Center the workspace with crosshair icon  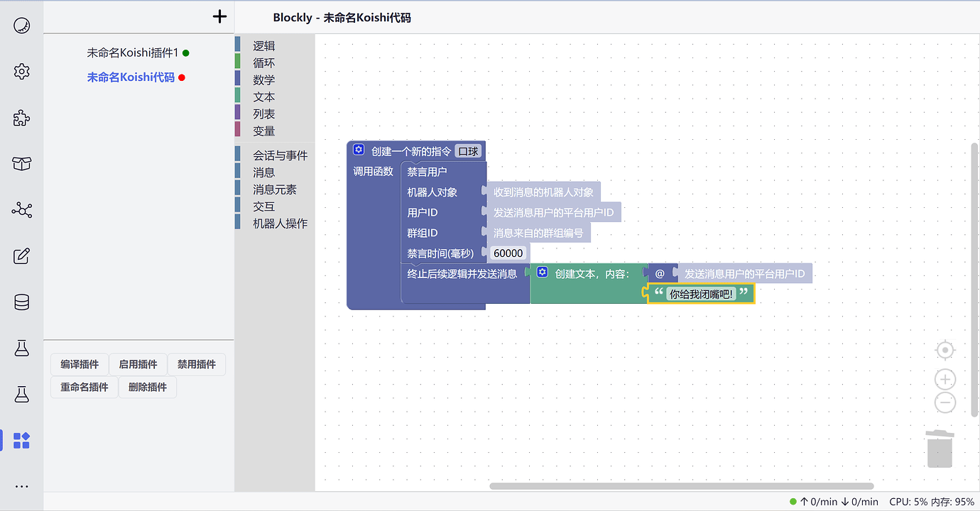point(945,351)
